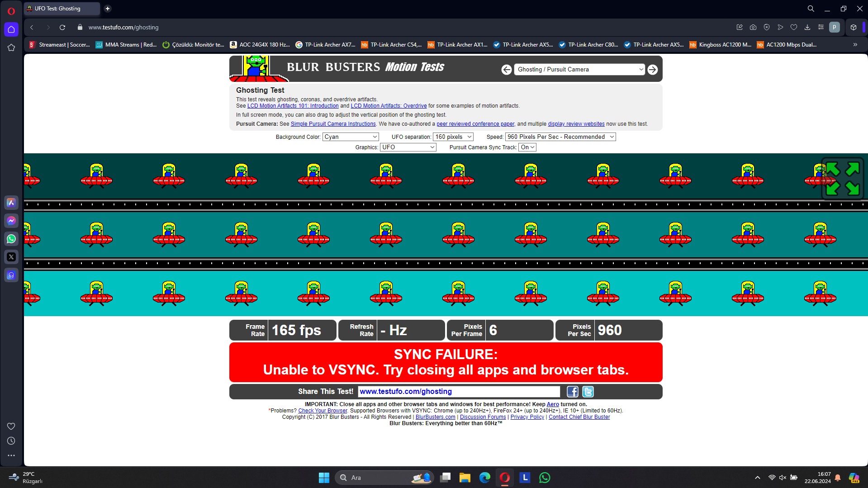This screenshot has height=488, width=868.
Task: Open the ad blocker shield icon
Action: 767,28
